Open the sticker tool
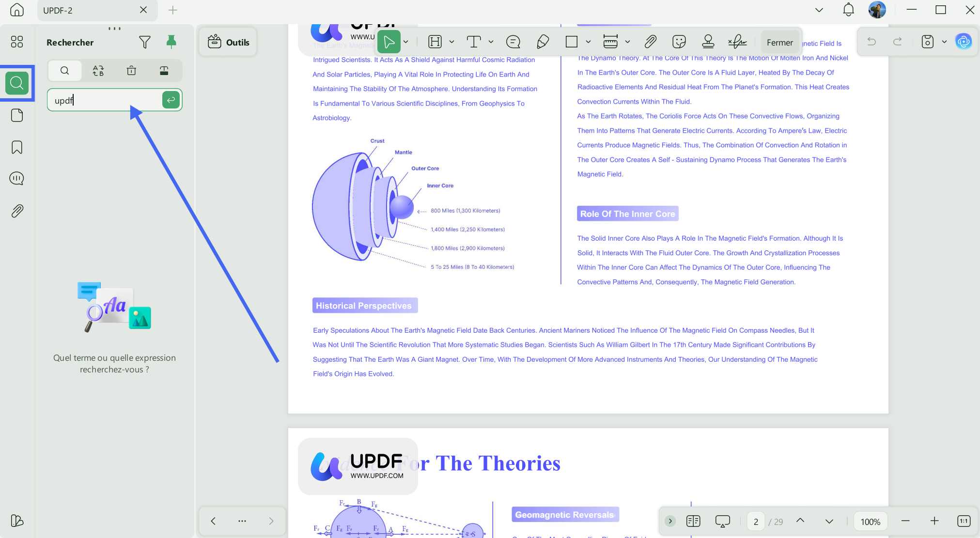This screenshot has height=538, width=980. point(679,42)
